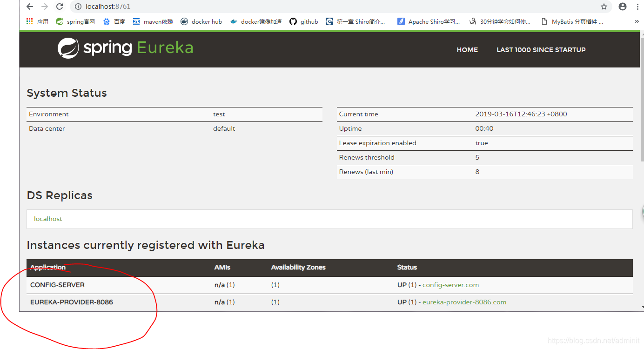Screen dimensions: 644x349
Task: Select the EUREKA-PROVIDER-8086 application cell
Action: (72, 302)
